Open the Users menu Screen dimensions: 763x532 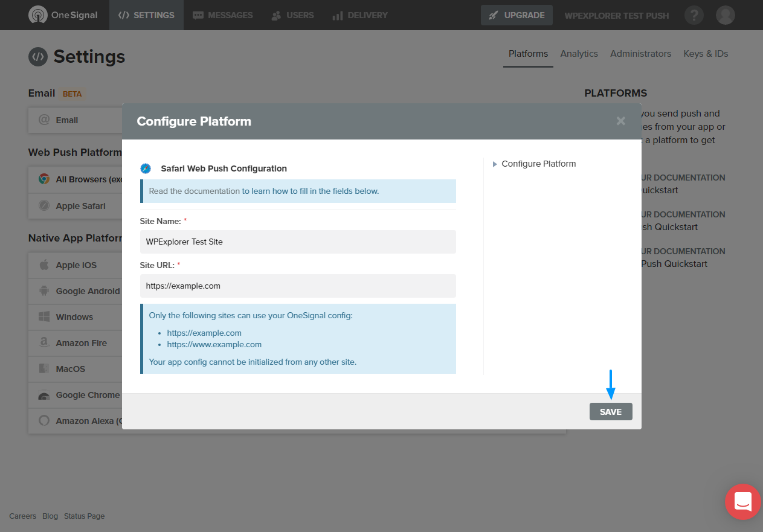tap(292, 15)
